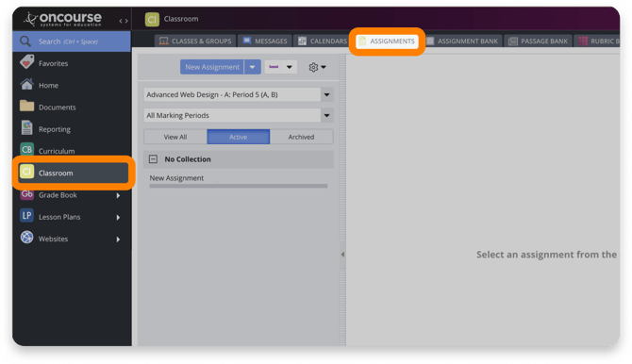Go to Home house icon
The image size is (632, 364).
(27, 84)
